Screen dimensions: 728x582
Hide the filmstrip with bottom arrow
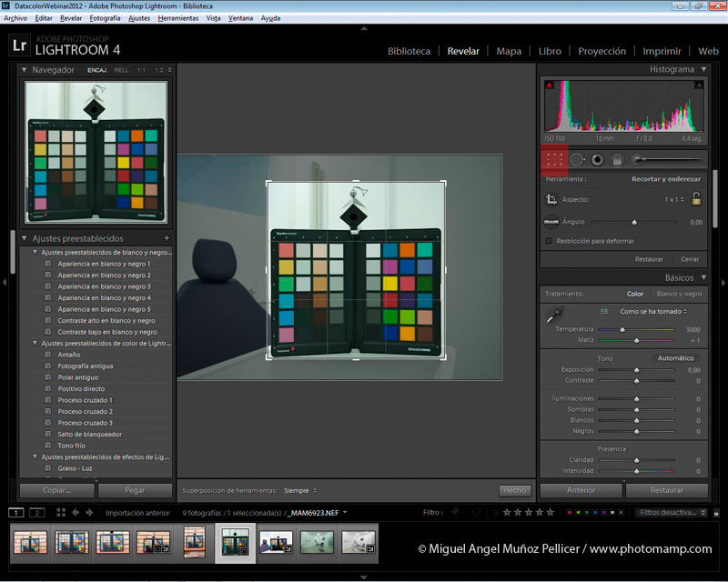[x=364, y=577]
